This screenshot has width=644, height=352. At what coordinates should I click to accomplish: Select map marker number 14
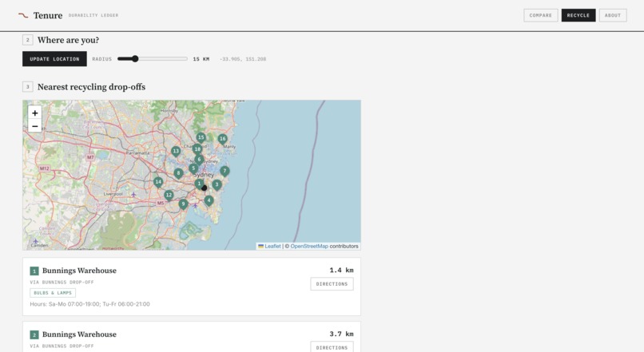click(x=158, y=182)
